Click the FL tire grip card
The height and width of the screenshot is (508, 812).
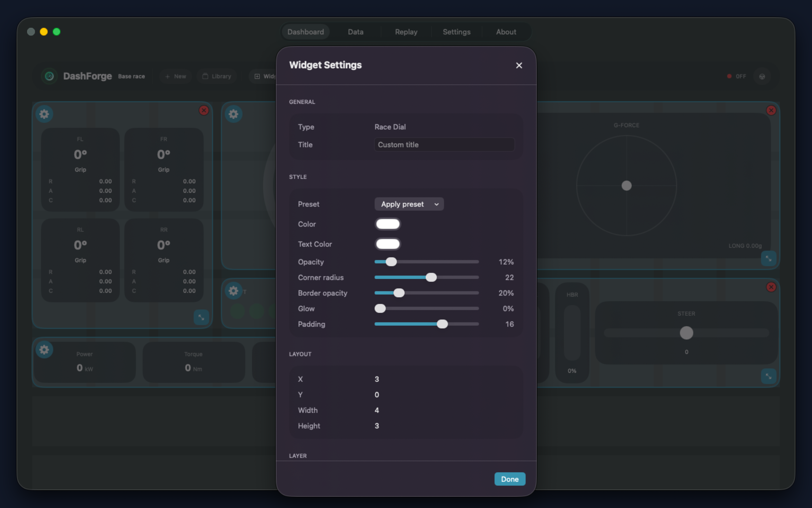(80, 169)
